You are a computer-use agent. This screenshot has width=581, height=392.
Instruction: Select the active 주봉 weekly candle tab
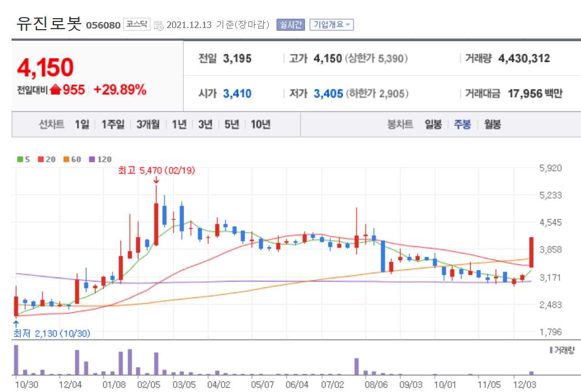pos(463,124)
